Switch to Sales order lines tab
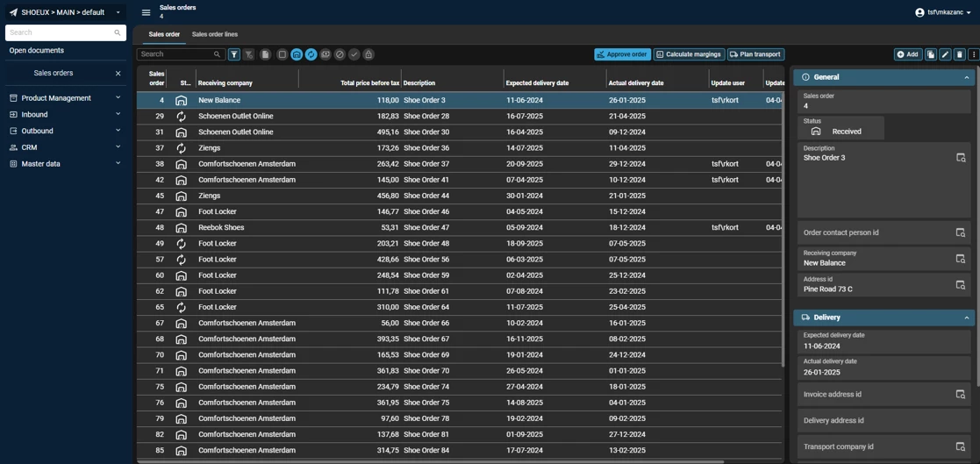The width and height of the screenshot is (980, 464). click(x=214, y=34)
